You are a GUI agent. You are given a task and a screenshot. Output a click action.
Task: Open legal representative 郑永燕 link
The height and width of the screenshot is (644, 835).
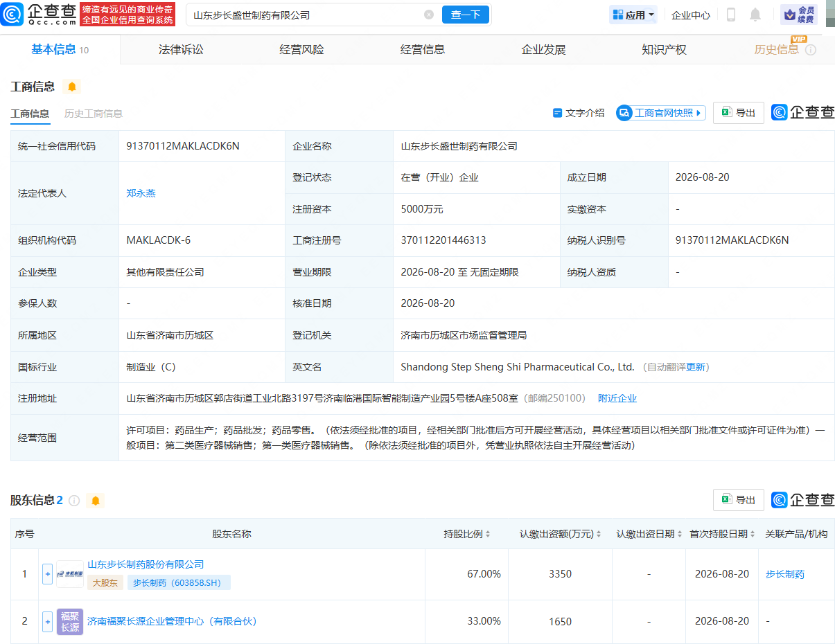(x=141, y=193)
